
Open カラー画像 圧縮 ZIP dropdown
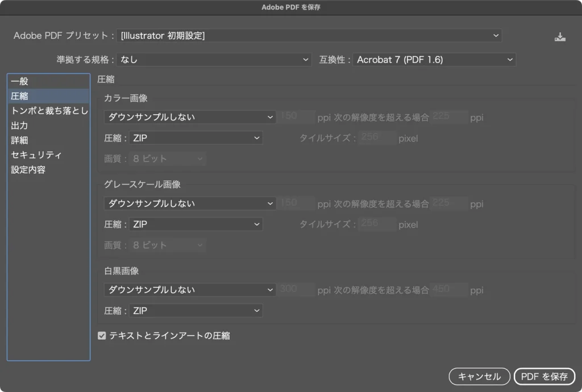196,138
